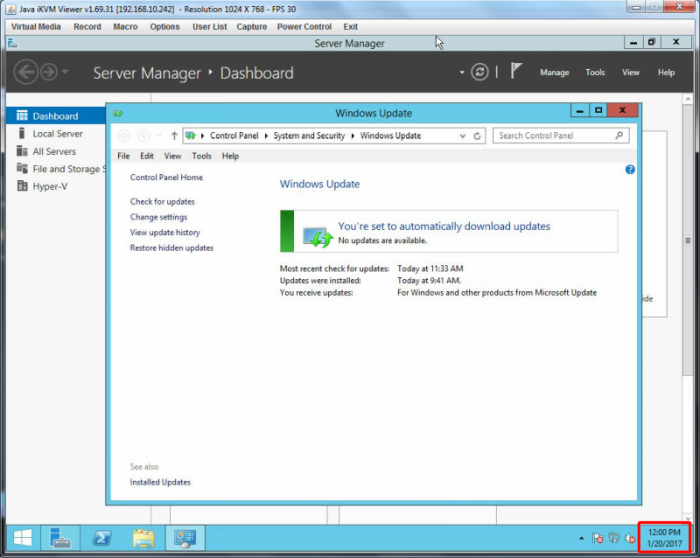
Task: Select All Servers in the sidebar
Action: pos(56,151)
